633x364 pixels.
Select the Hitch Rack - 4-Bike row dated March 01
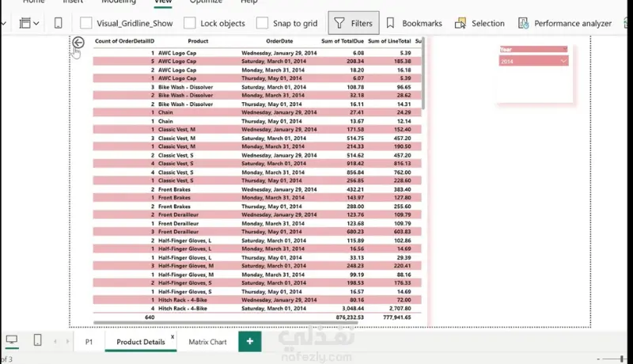[x=257, y=309]
